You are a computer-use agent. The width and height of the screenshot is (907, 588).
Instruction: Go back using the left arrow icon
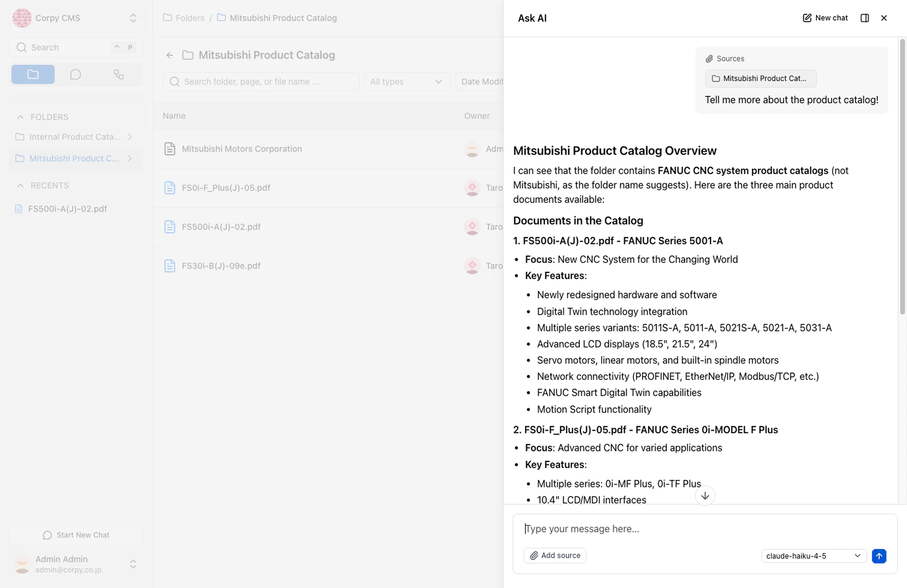170,55
